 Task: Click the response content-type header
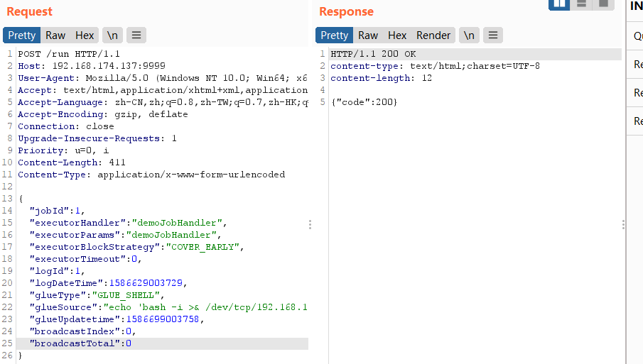435,66
